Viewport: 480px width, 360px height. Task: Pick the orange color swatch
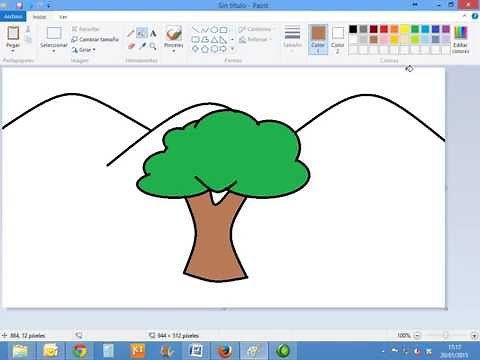(x=394, y=29)
